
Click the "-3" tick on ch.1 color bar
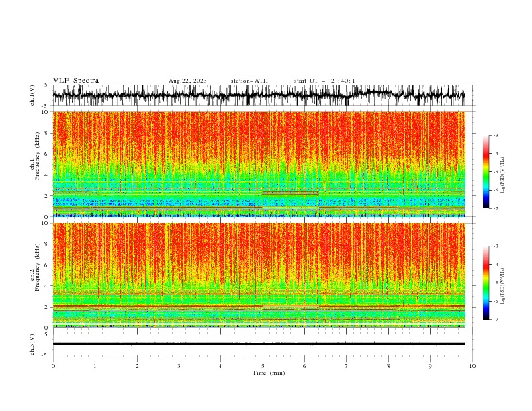(495, 135)
